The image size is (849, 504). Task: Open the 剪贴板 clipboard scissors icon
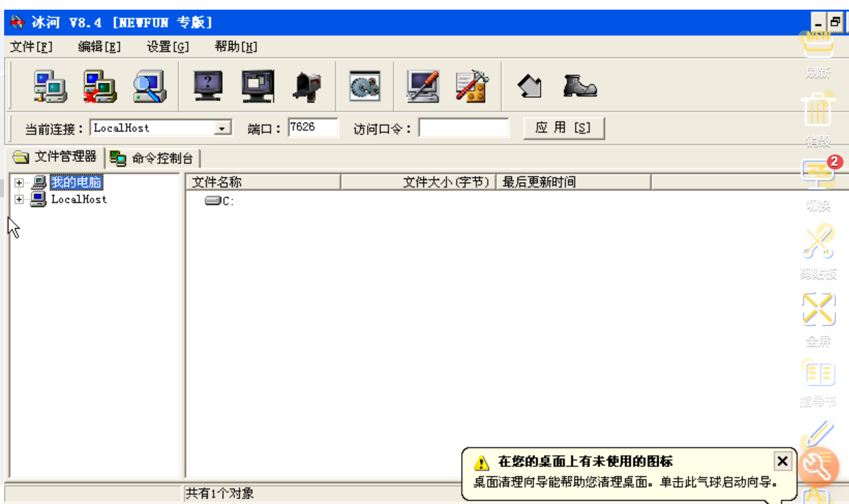point(819,242)
